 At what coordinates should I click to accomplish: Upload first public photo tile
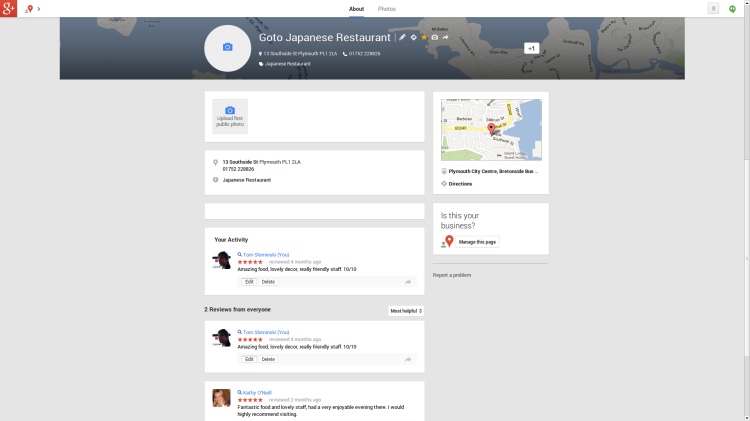pyautogui.click(x=230, y=116)
